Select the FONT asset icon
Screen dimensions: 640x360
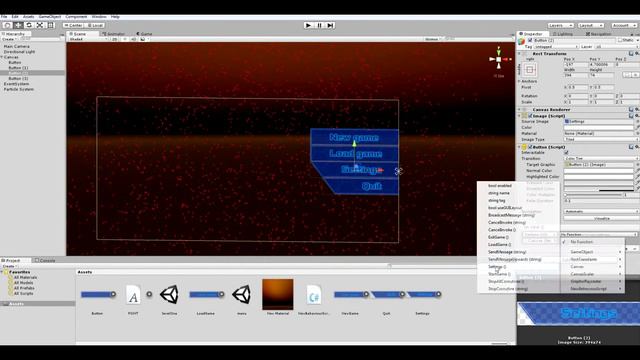133,295
